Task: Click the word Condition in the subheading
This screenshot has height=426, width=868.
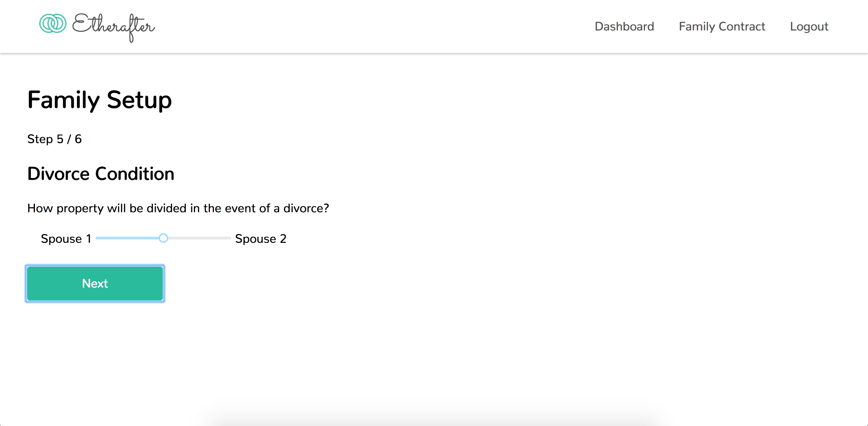Action: pyautogui.click(x=135, y=174)
